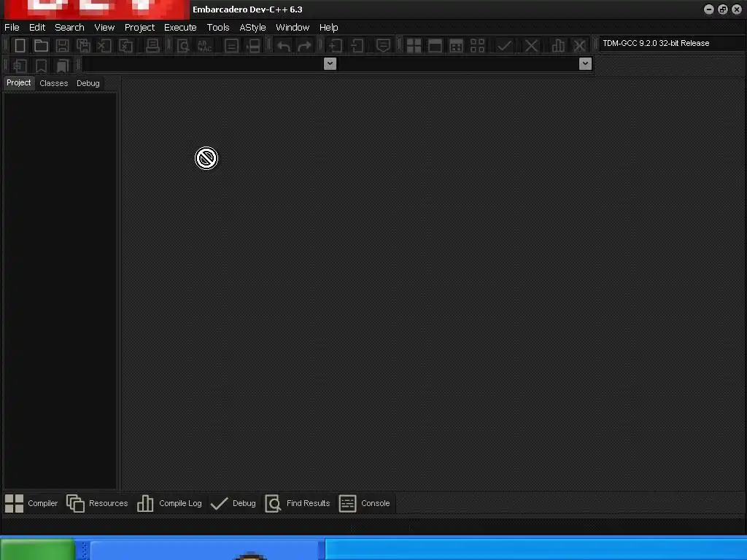Screen dimensions: 747x560
Task: Open the Console tab at the bottom
Action: tap(365, 503)
